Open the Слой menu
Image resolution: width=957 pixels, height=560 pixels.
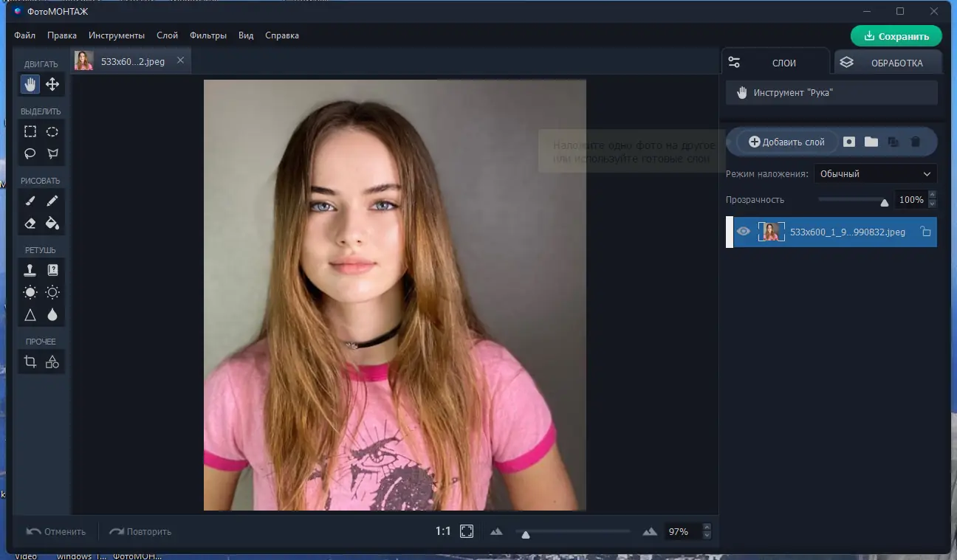167,35
